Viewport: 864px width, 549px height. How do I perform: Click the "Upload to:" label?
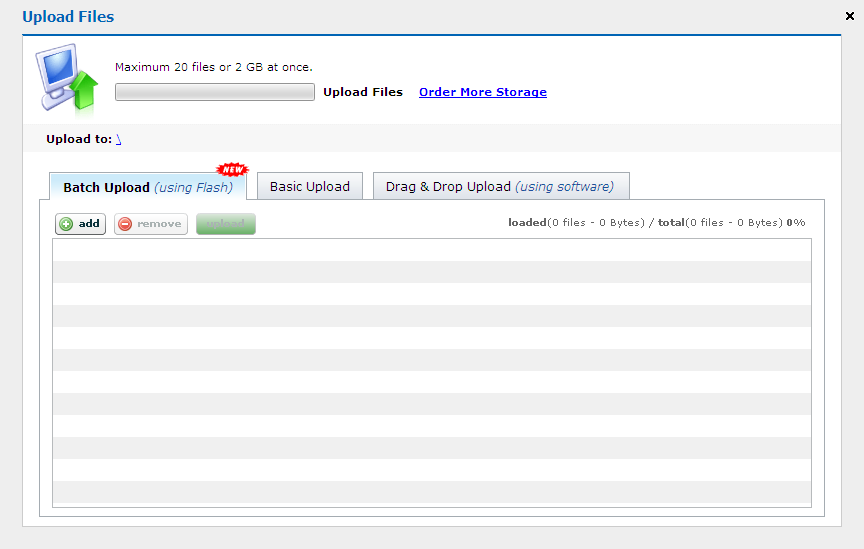tap(79, 139)
